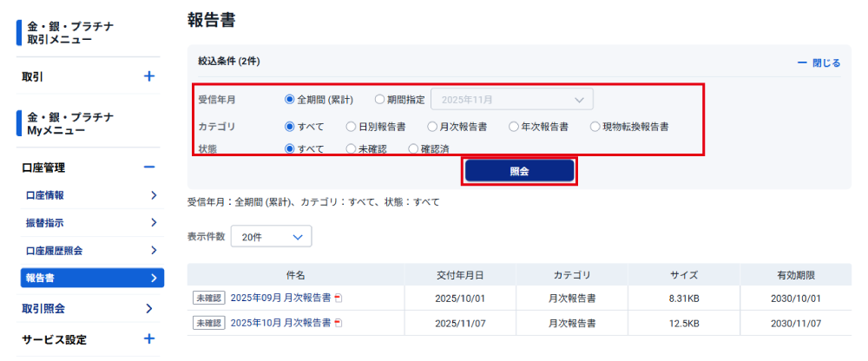
Task: Open the 2025年10月 月次報告書 link
Action: click(x=280, y=323)
